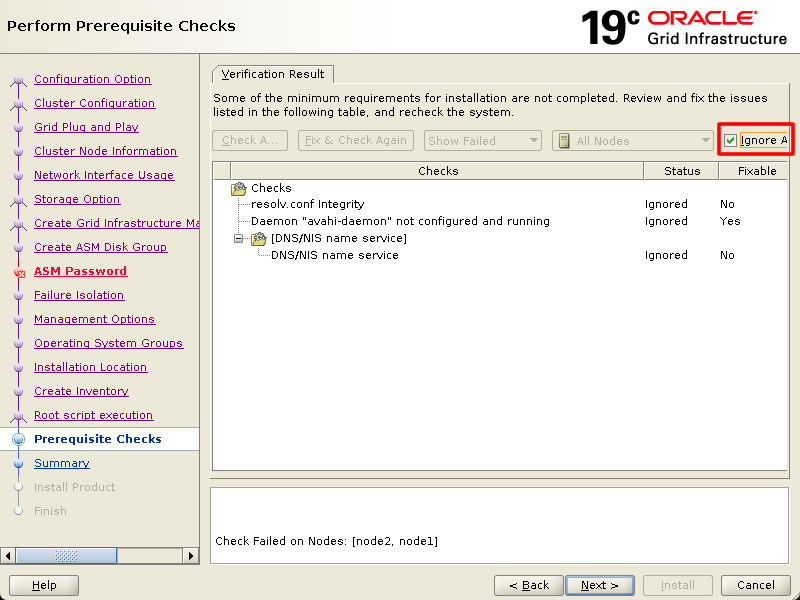The image size is (800, 600).
Task: Open the Create ASM Disk Group step link
Action: click(x=101, y=247)
